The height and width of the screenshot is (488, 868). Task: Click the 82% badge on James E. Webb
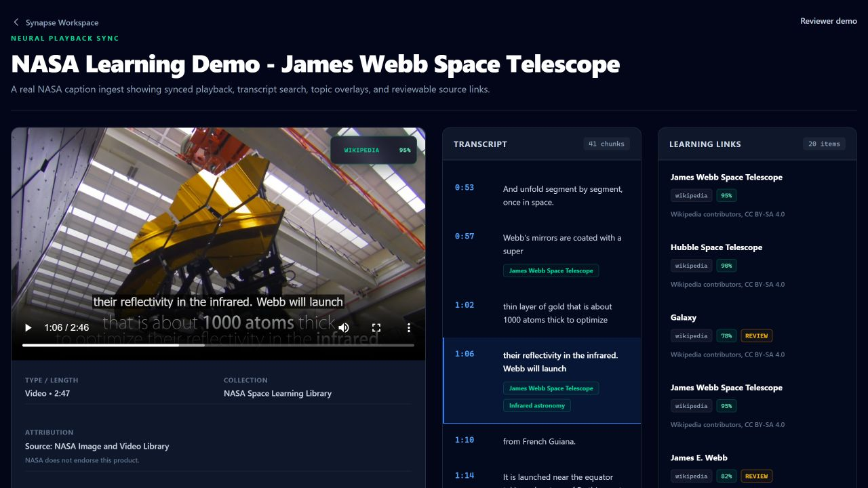point(727,476)
